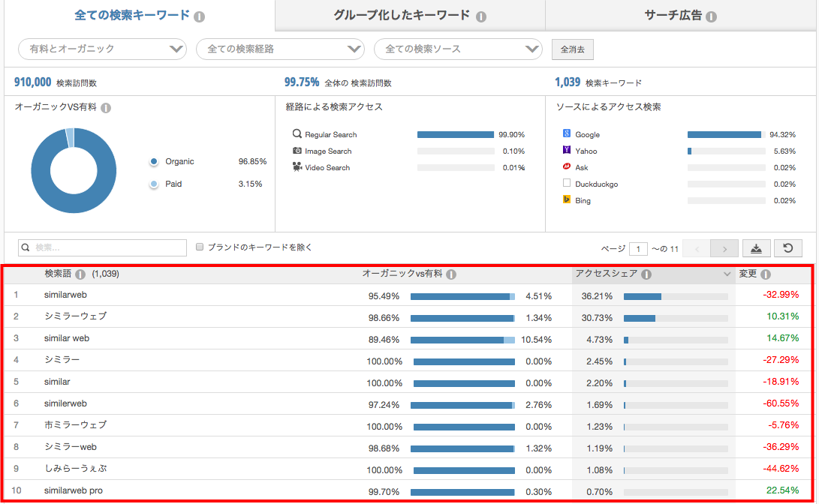Click the download export icon button

tap(756, 248)
